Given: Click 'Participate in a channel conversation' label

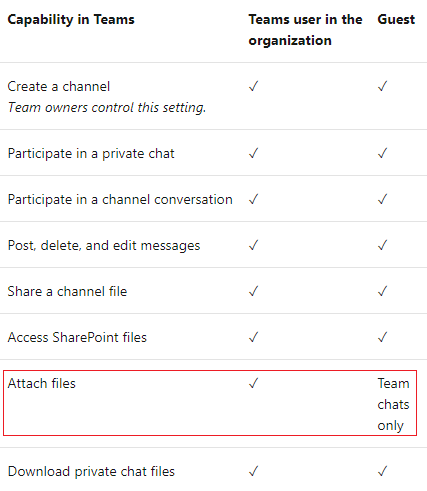Looking at the screenshot, I should coord(120,200).
